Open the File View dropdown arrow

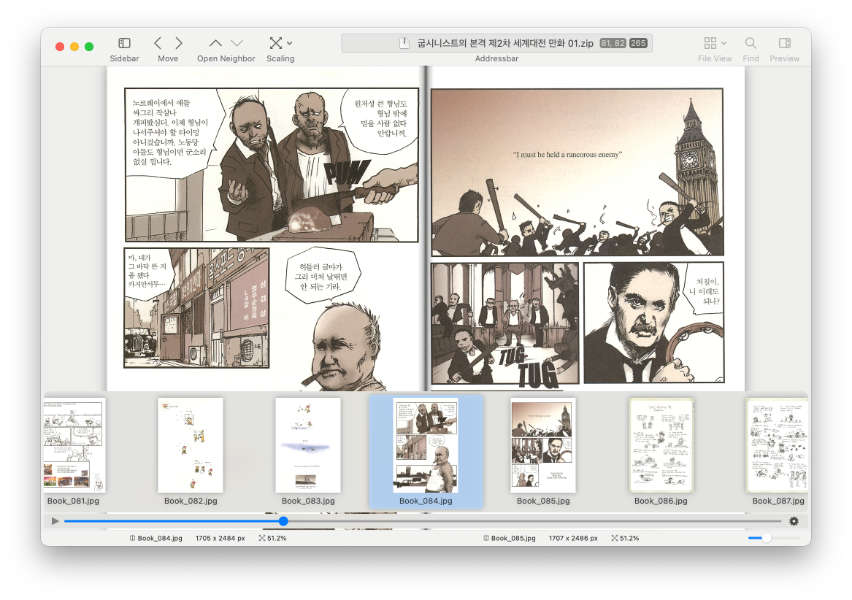[x=724, y=42]
